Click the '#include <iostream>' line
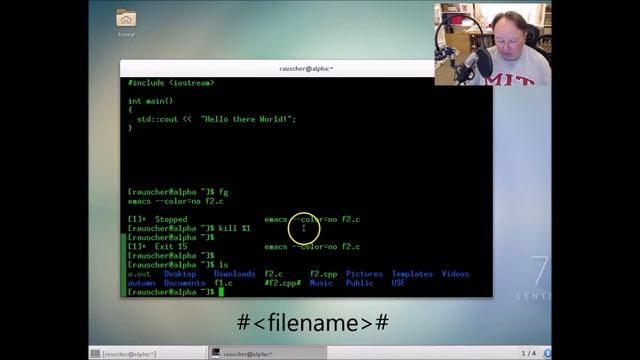The image size is (640, 360). click(x=171, y=83)
